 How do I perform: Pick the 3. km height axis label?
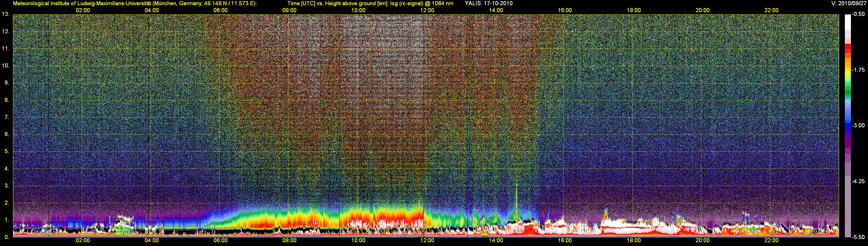[x=7, y=186]
